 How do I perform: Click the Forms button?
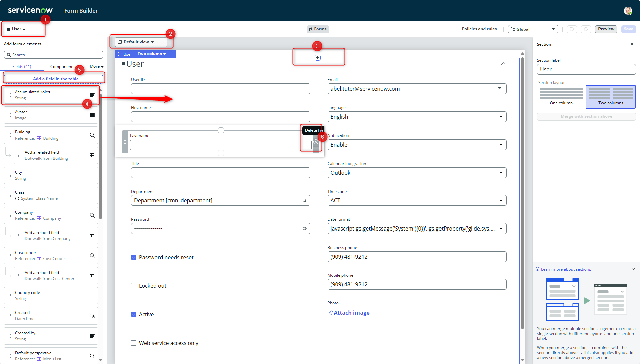point(318,29)
